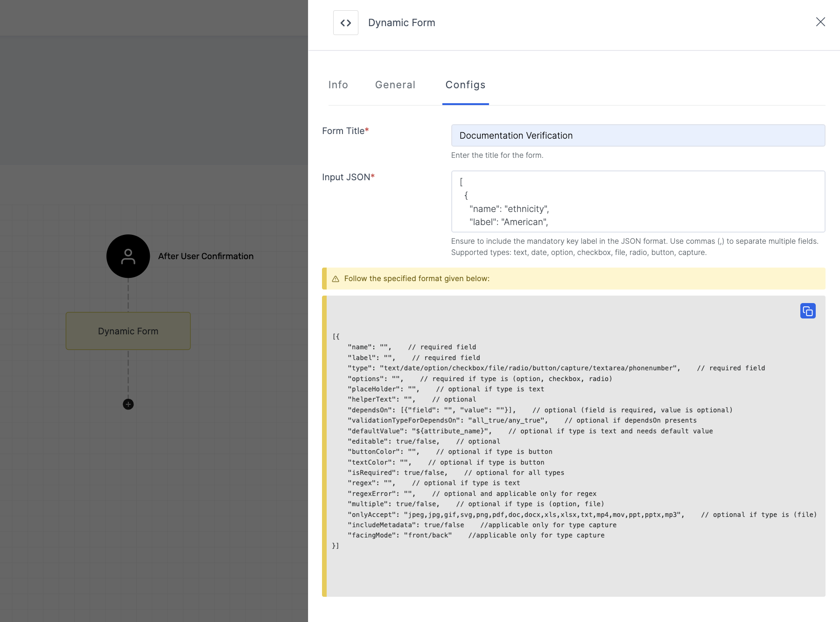Click the Input JSON label
Image resolution: width=840 pixels, height=622 pixels.
click(x=348, y=177)
